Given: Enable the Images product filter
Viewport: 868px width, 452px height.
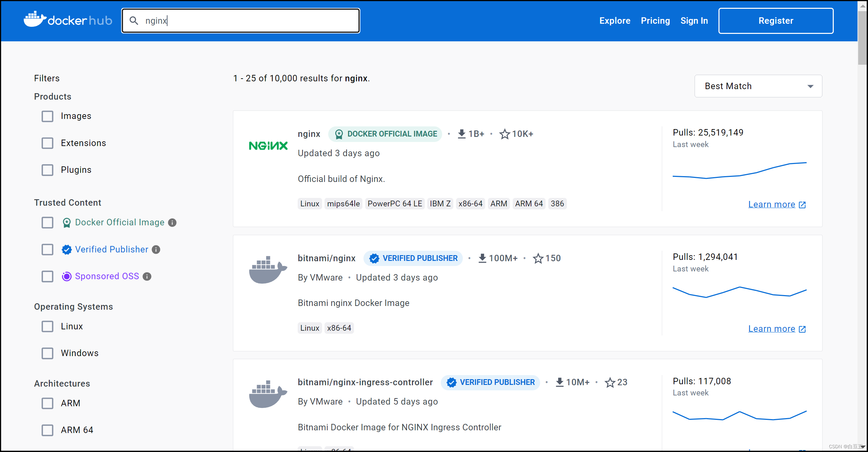Looking at the screenshot, I should [x=47, y=116].
